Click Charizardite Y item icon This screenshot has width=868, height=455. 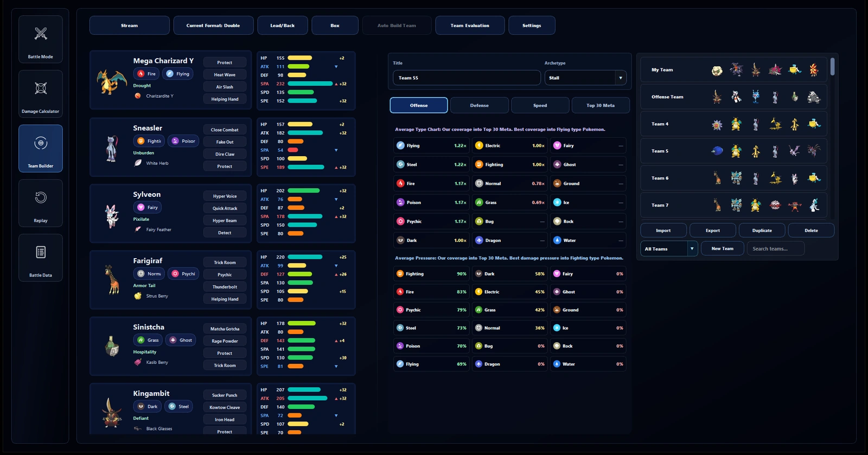[x=138, y=96]
